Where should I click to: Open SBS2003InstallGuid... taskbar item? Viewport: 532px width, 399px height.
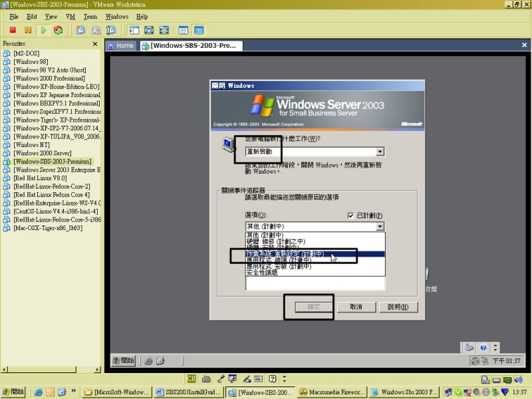[188, 392]
